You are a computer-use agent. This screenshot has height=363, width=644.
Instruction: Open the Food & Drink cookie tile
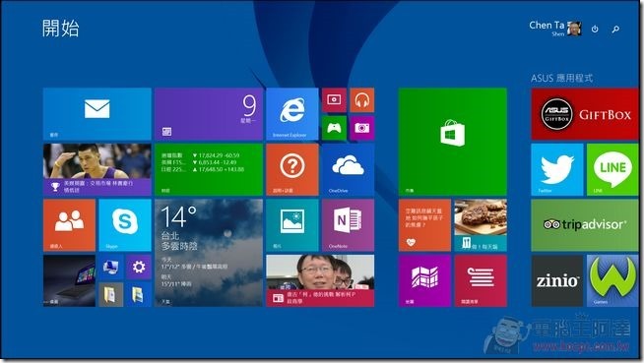click(x=481, y=225)
